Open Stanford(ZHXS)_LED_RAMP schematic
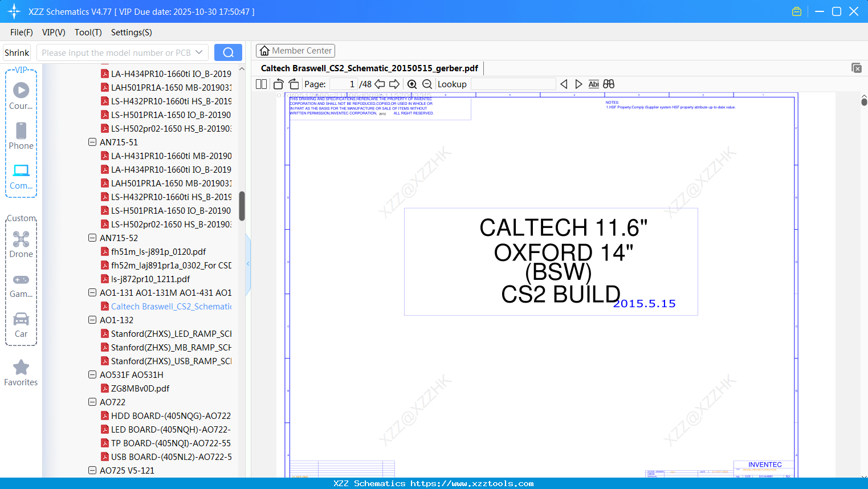The width and height of the screenshot is (868, 489). (x=172, y=333)
